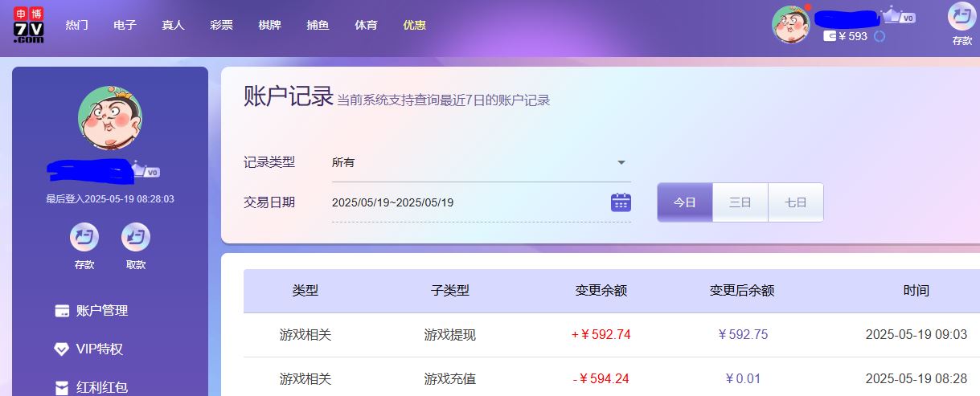This screenshot has width=980, height=396.
Task: Open the VIP特权 sidebar menu
Action: click(x=99, y=349)
